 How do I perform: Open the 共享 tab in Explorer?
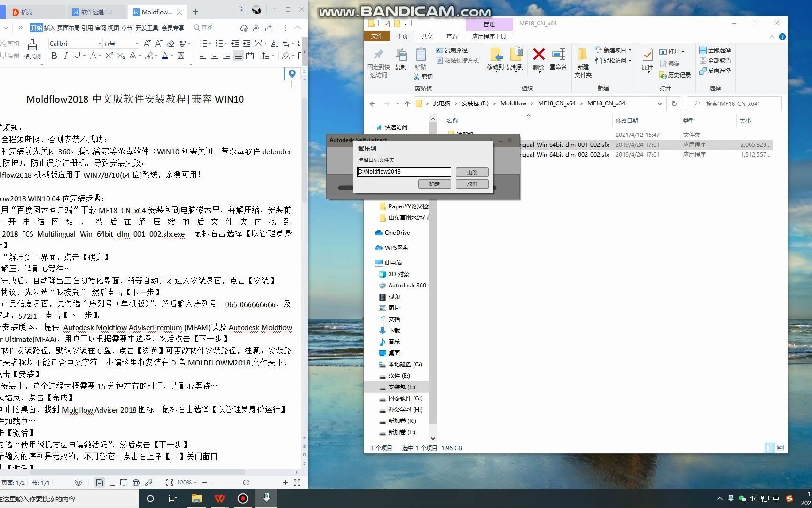click(427, 36)
